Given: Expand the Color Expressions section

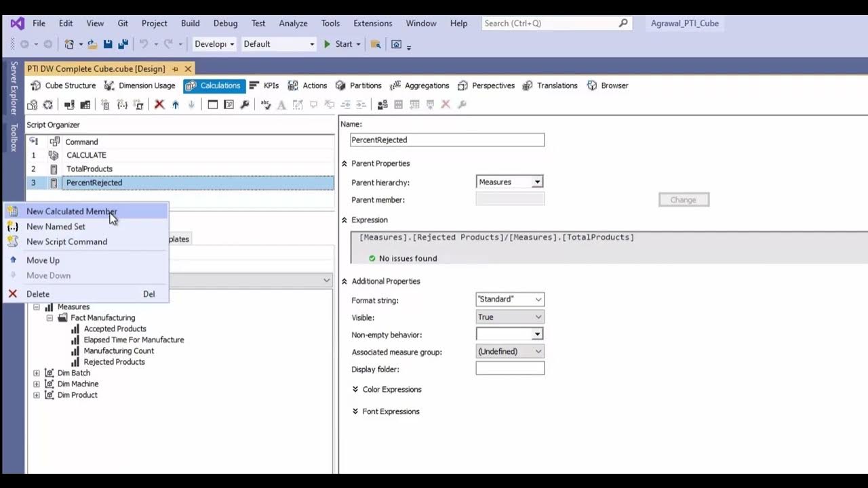Looking at the screenshot, I should [355, 389].
